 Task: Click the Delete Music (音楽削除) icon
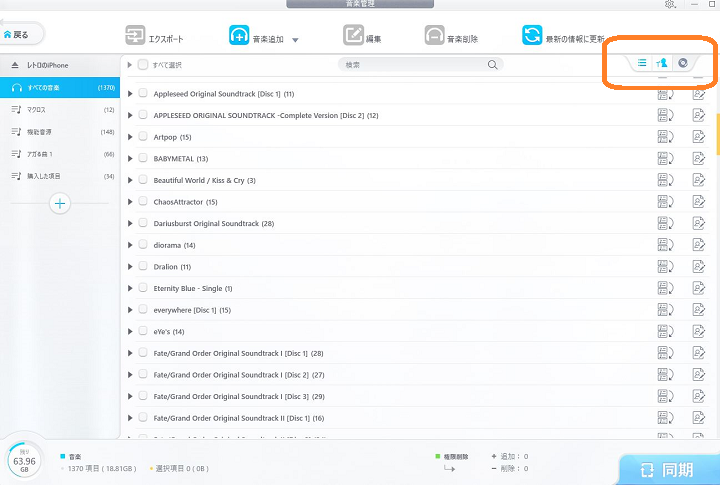coord(434,35)
